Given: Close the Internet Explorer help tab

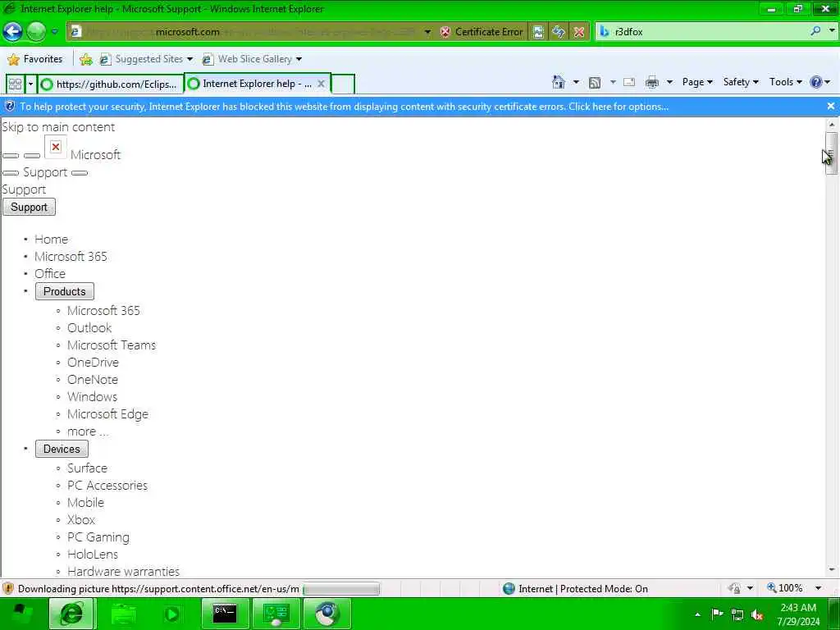Looking at the screenshot, I should click(321, 84).
